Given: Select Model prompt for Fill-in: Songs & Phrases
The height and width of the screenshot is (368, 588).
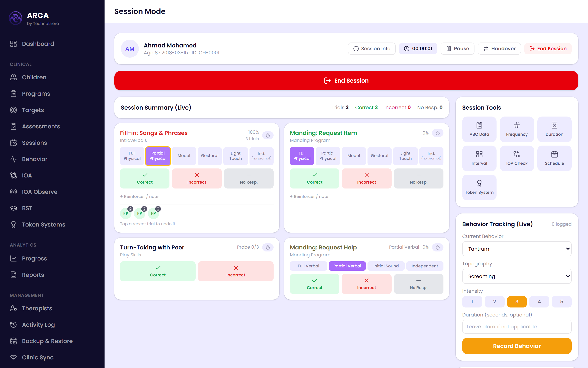Looking at the screenshot, I should pyautogui.click(x=184, y=156).
